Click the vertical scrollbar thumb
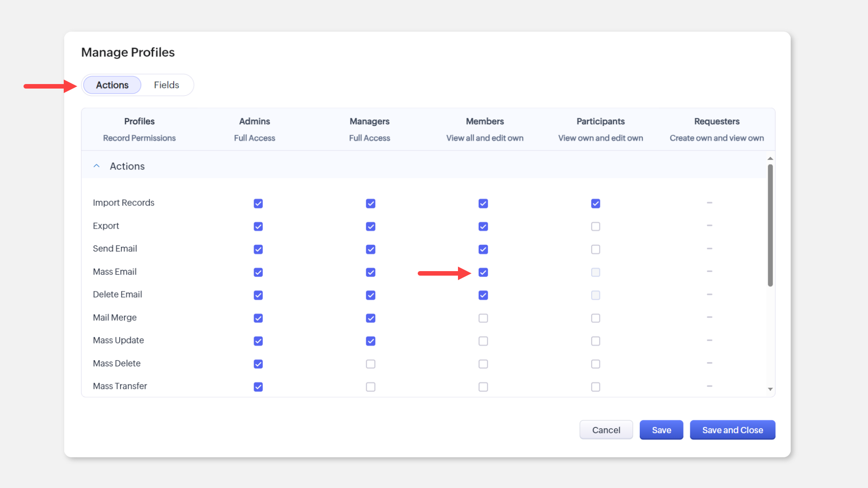This screenshot has width=868, height=488. [x=770, y=225]
